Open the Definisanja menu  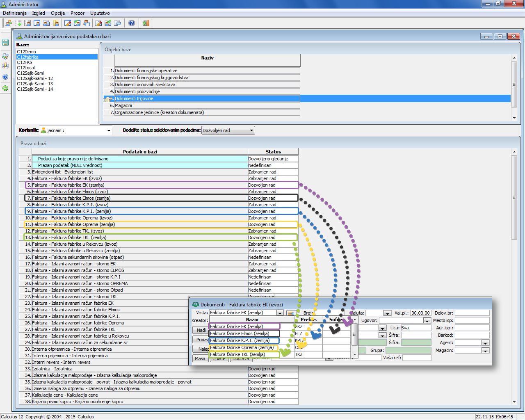(x=15, y=13)
